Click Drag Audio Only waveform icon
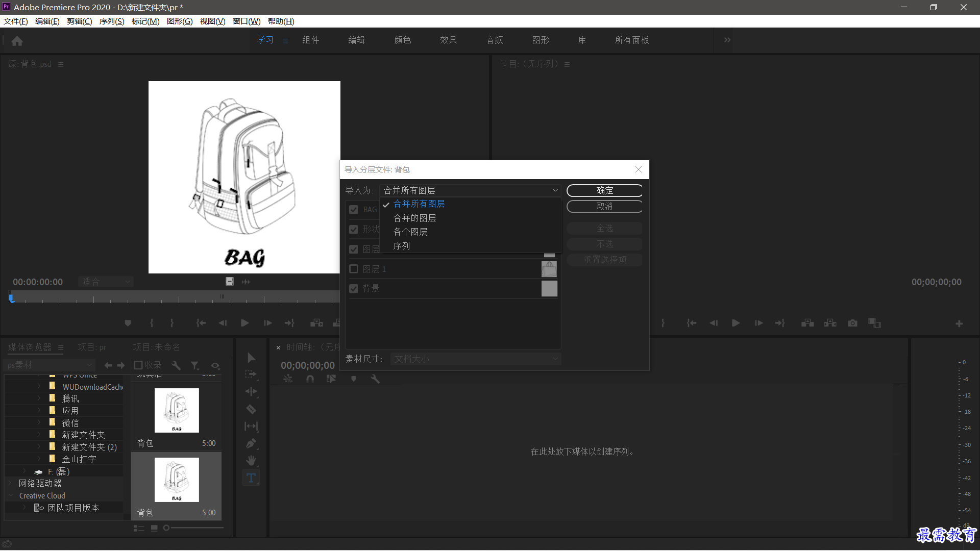Image resolution: width=980 pixels, height=551 pixels. click(246, 282)
